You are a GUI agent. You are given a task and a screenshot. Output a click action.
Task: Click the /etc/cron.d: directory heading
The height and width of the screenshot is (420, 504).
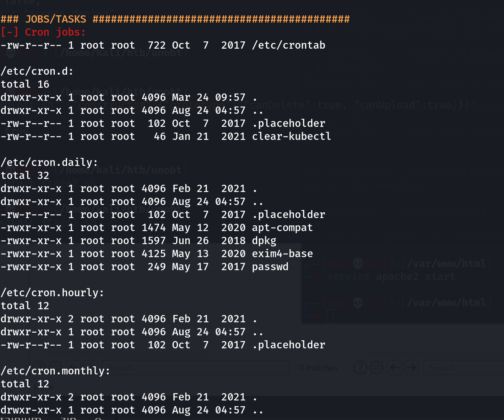[x=37, y=71]
